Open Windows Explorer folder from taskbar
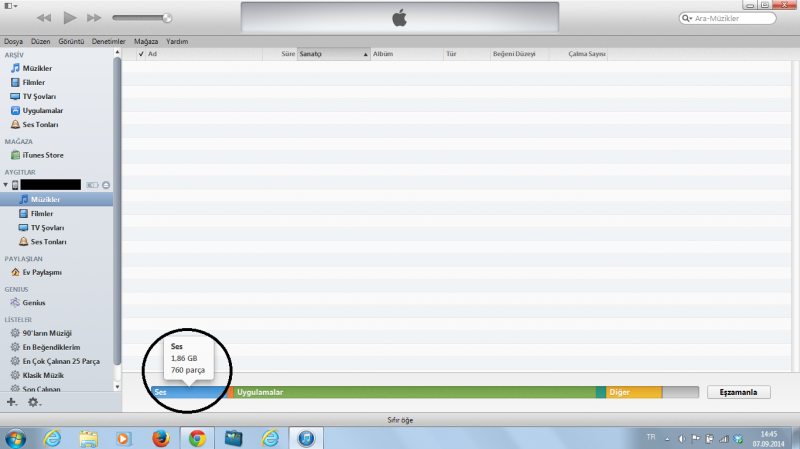800x449 pixels. click(x=88, y=438)
